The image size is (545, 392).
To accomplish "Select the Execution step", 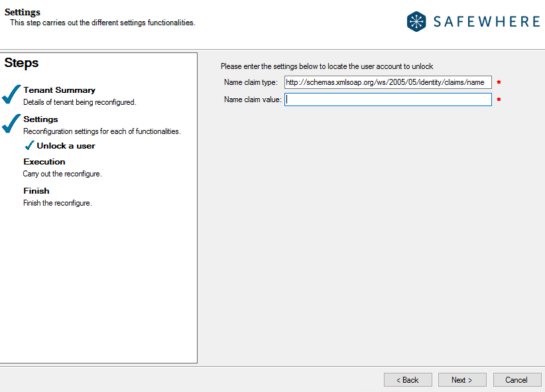I will tap(44, 162).
